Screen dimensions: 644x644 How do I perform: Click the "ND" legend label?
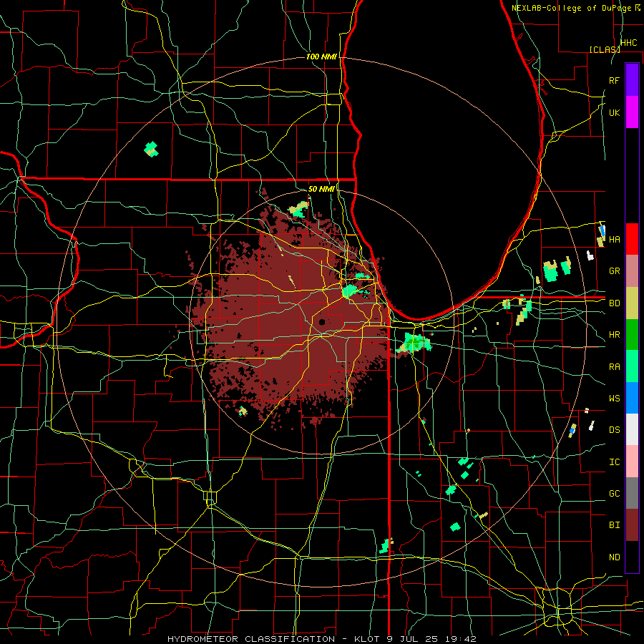click(614, 557)
